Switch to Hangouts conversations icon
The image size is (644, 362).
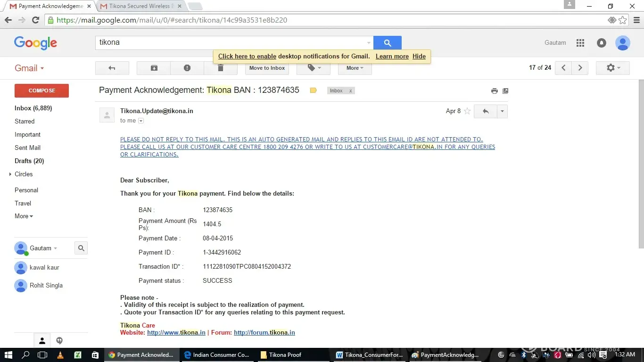[59, 340]
